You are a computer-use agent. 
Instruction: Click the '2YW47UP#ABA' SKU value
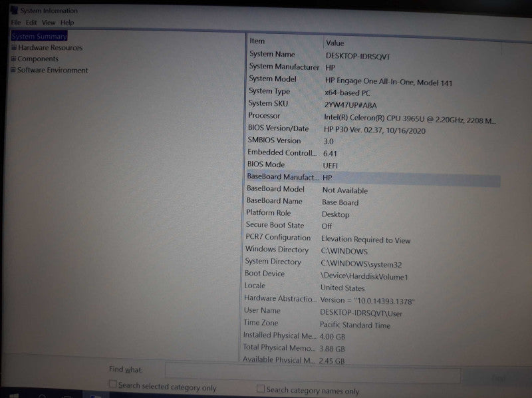[x=350, y=105]
